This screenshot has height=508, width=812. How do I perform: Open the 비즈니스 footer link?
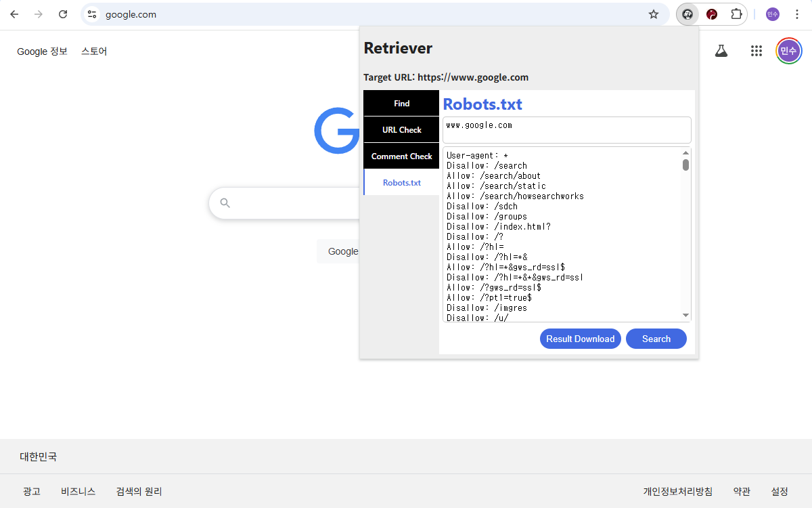78,491
